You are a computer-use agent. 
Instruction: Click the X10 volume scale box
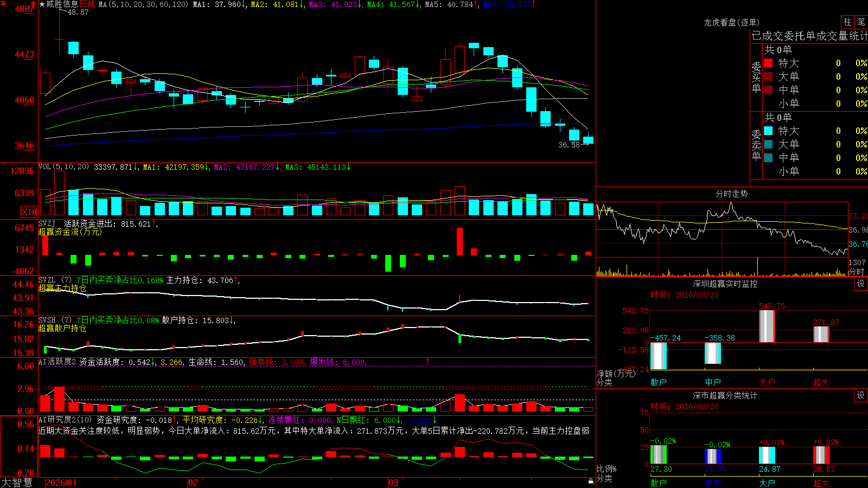29,212
